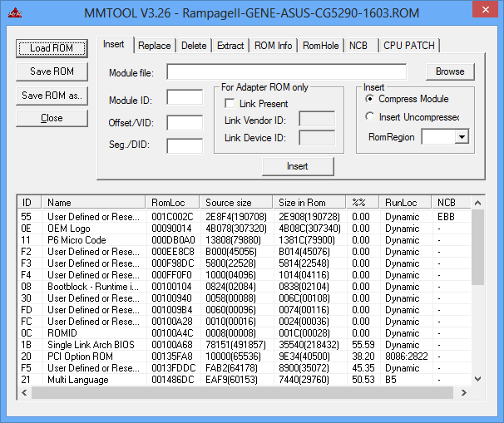Click into the Seg./DID field
This screenshot has width=504, height=423.
[x=185, y=146]
